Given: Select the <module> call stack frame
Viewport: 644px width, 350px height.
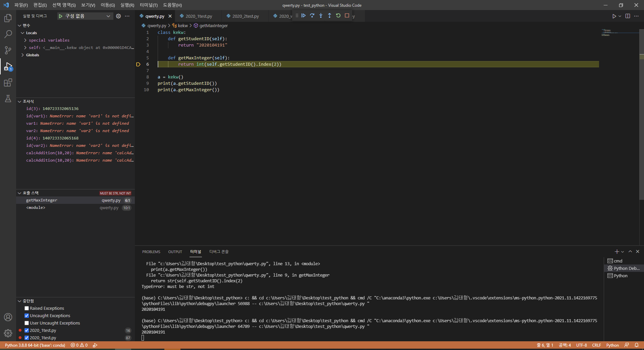Looking at the screenshot, I should pos(75,208).
